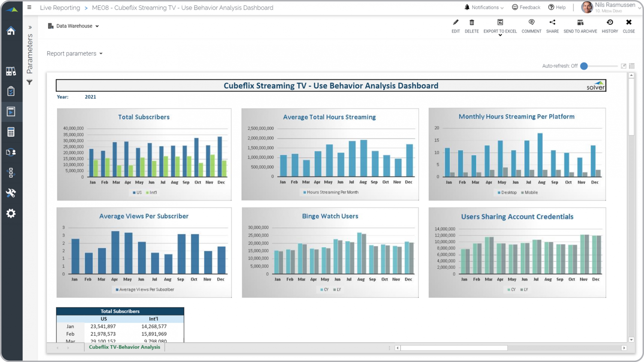644x362 pixels.
Task: Click the Nils Rasmussen user avatar
Action: click(587, 7)
